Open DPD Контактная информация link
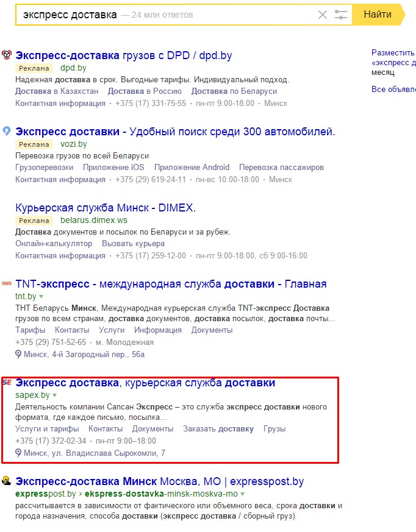Screen dimensions: 416x532 click(60, 104)
